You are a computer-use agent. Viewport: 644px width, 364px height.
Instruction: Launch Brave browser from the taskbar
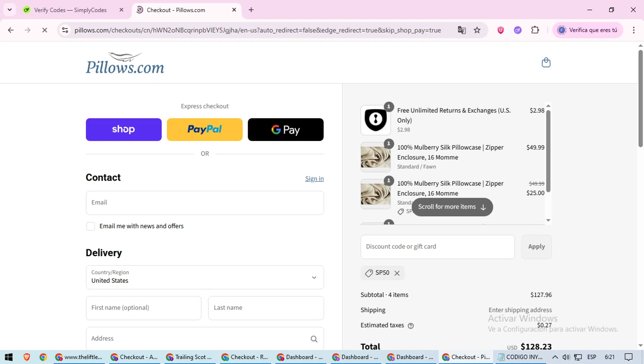27,357
